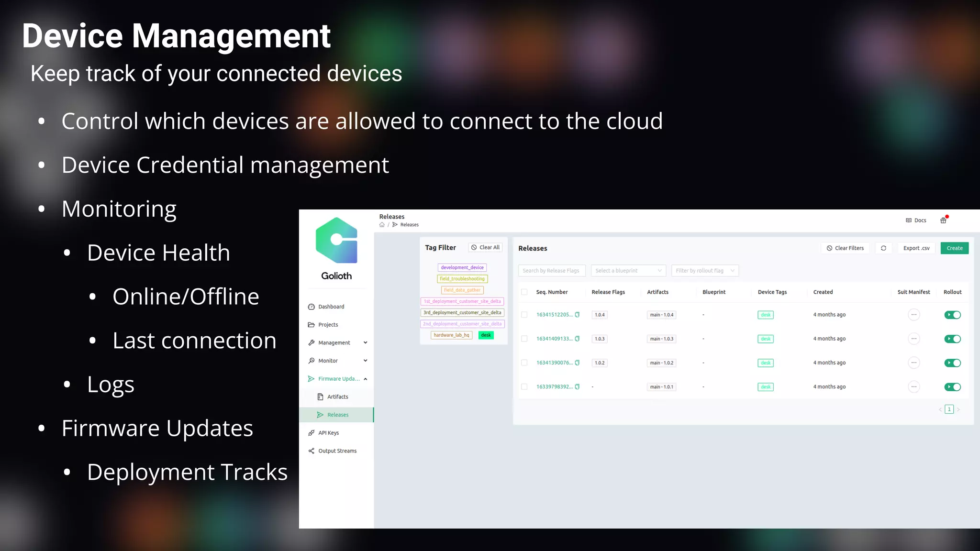Copy sequence number 16339798392

click(577, 386)
